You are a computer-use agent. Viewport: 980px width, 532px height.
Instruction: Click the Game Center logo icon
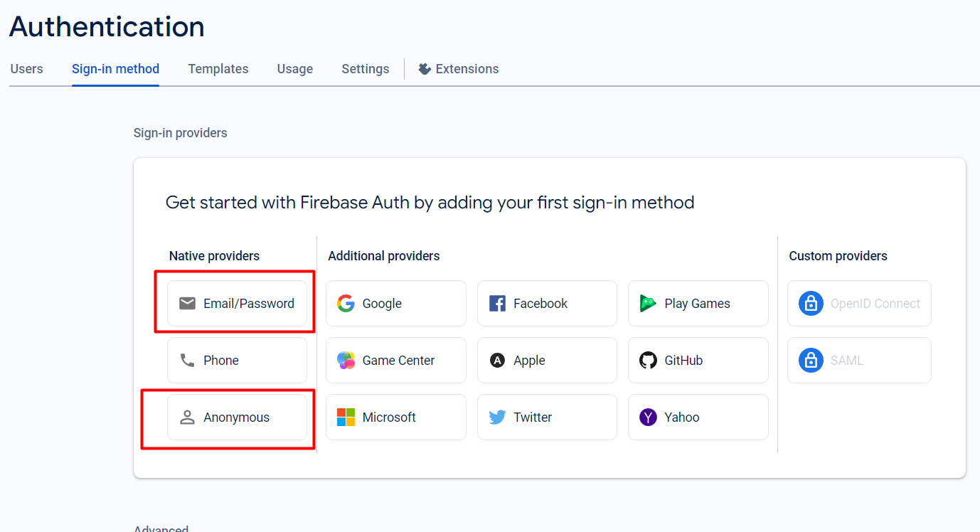point(346,361)
